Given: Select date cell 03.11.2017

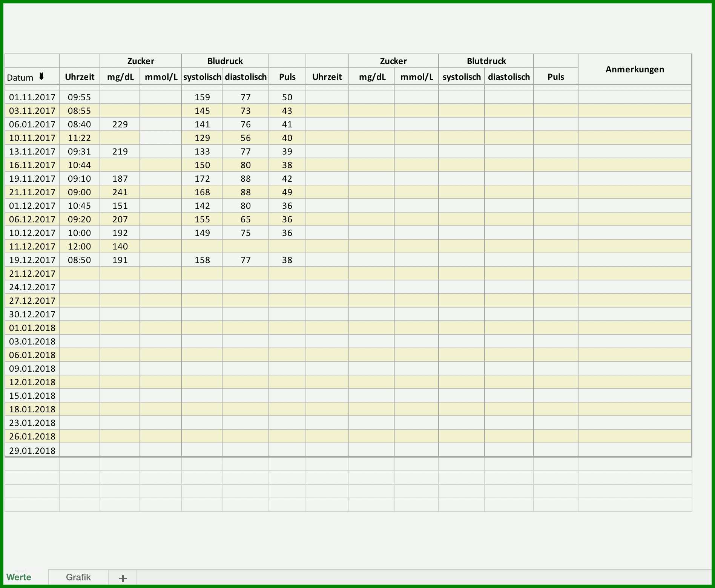Looking at the screenshot, I should (x=32, y=111).
